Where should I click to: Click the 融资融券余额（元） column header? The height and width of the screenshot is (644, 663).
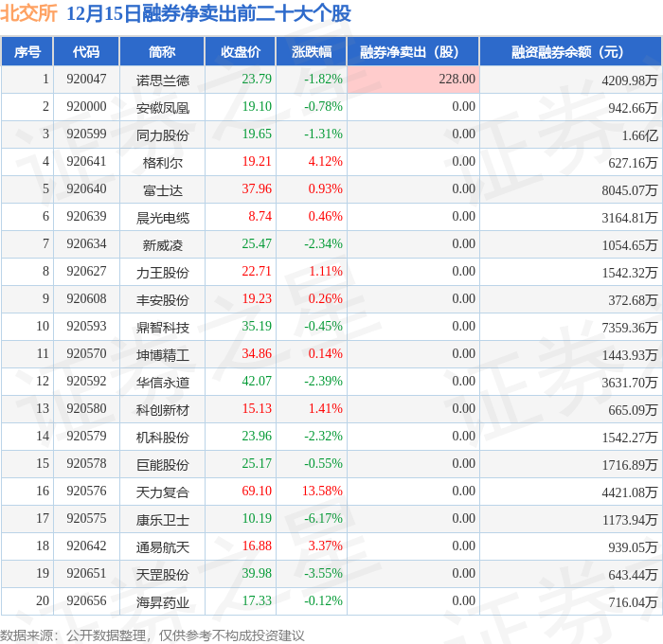point(570,51)
